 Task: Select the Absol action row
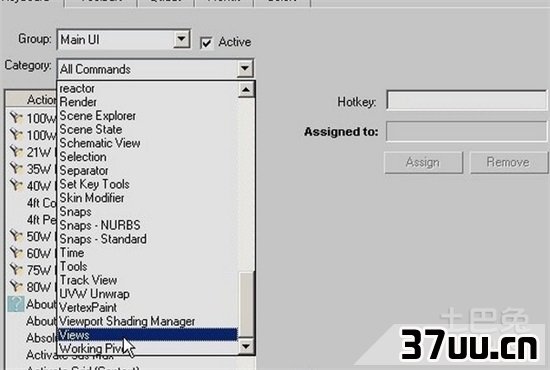tap(41, 338)
